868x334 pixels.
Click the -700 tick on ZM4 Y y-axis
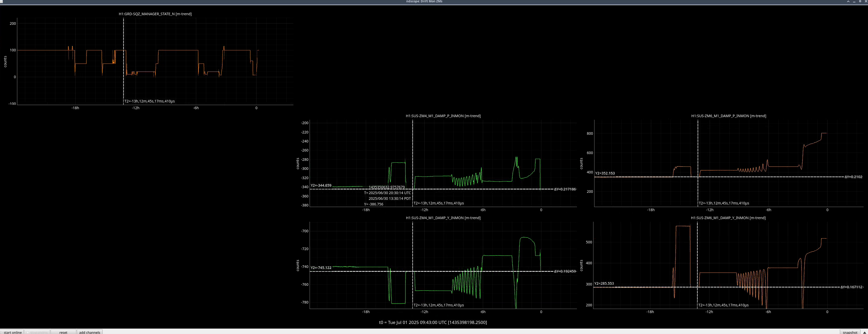[305, 231]
